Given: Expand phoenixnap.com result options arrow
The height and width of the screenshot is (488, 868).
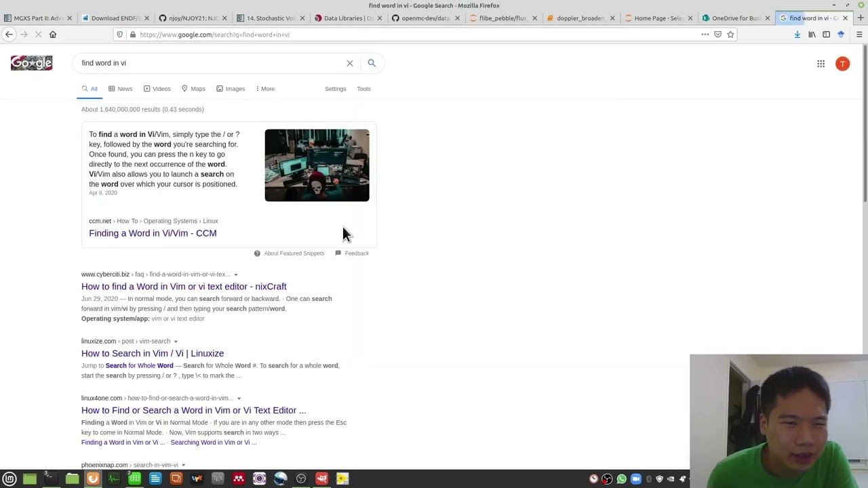Looking at the screenshot, I should (x=183, y=465).
